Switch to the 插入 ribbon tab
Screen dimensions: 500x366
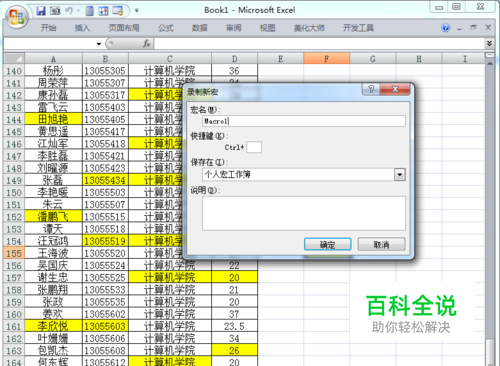82,28
